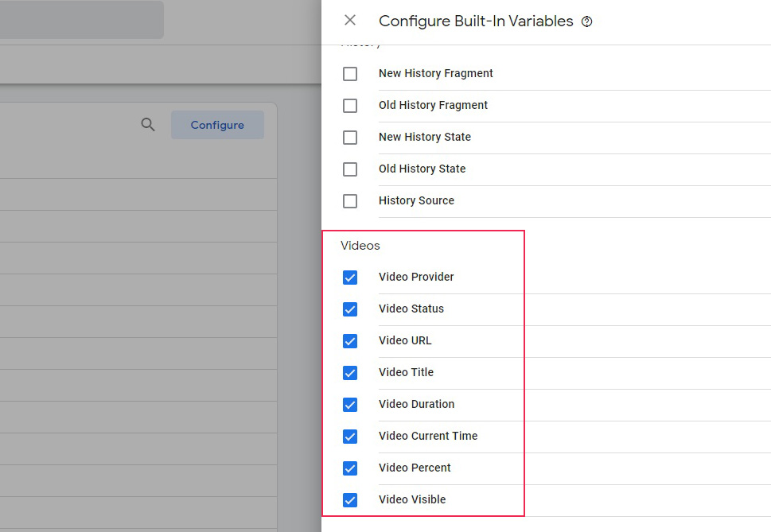Image resolution: width=771 pixels, height=532 pixels.
Task: Close the Configure Built-In Variables panel
Action: pyautogui.click(x=350, y=20)
